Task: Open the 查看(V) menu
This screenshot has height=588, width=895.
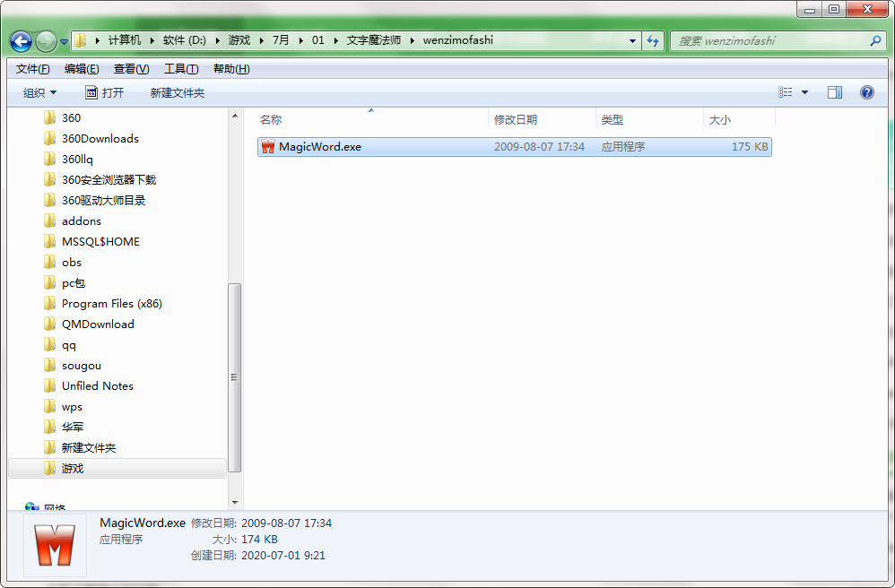Action: coord(131,69)
